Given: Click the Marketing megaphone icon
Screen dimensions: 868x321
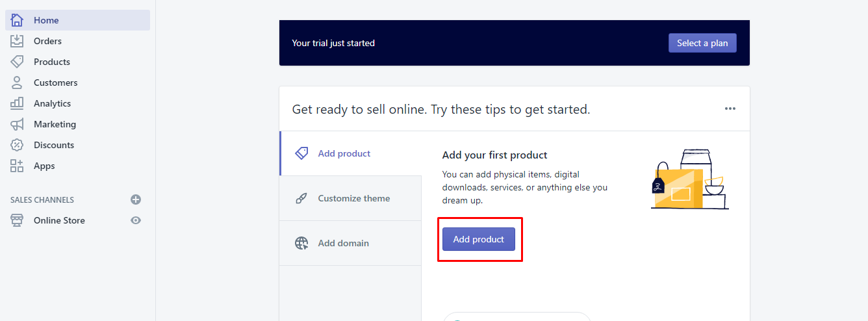Looking at the screenshot, I should [x=17, y=124].
